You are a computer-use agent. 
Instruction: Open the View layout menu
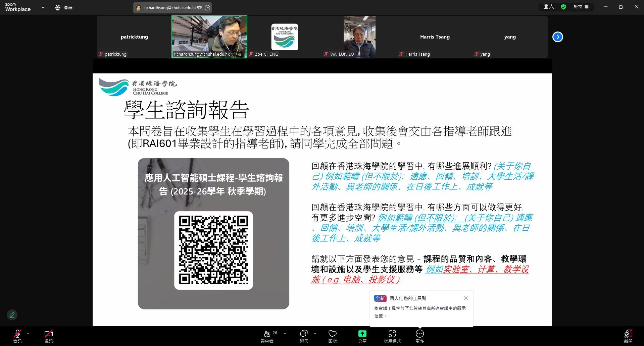581,7
